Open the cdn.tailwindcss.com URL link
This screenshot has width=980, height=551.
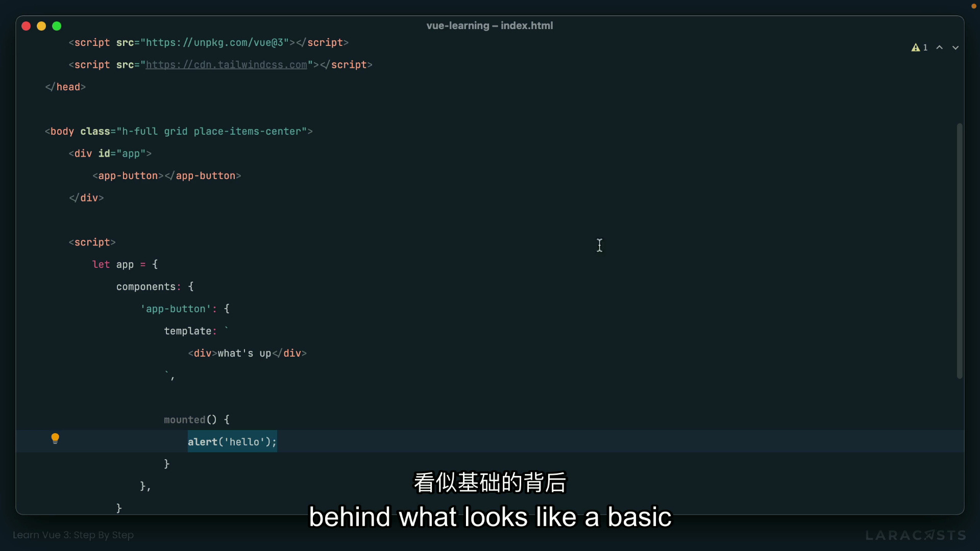pyautogui.click(x=227, y=65)
